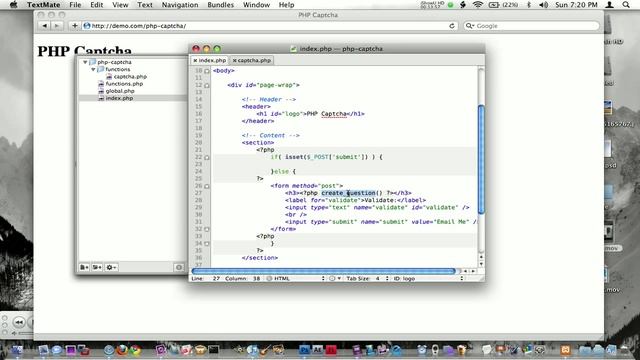Click the Wi-Fi status icon
Viewport: 640px width, 360px height.
(x=478, y=5)
